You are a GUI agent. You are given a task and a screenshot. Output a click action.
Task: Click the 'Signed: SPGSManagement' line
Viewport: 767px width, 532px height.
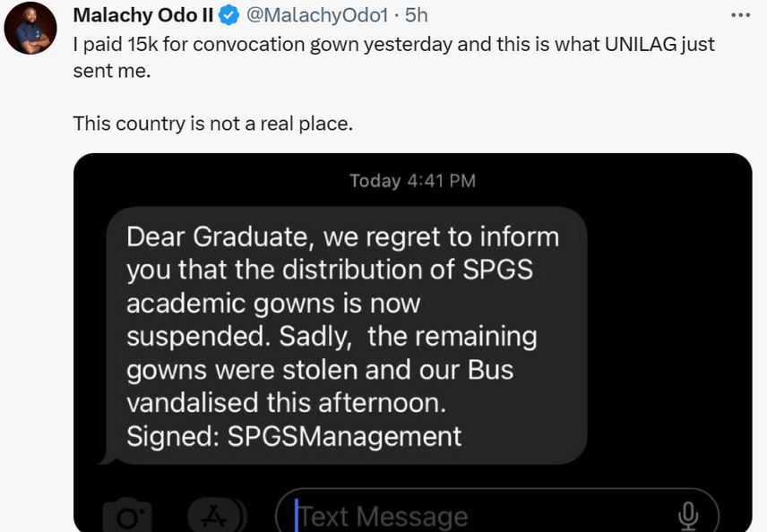pyautogui.click(x=294, y=436)
